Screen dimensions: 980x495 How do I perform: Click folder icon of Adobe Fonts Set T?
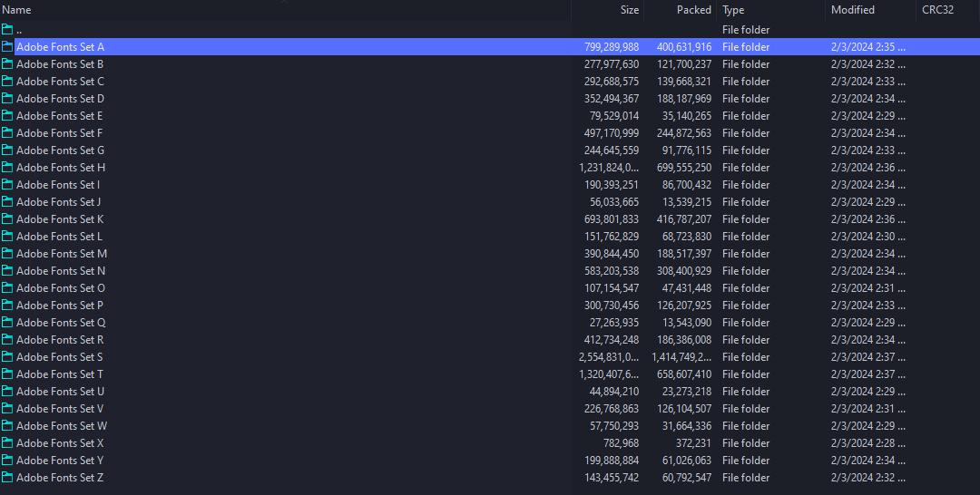click(x=7, y=374)
